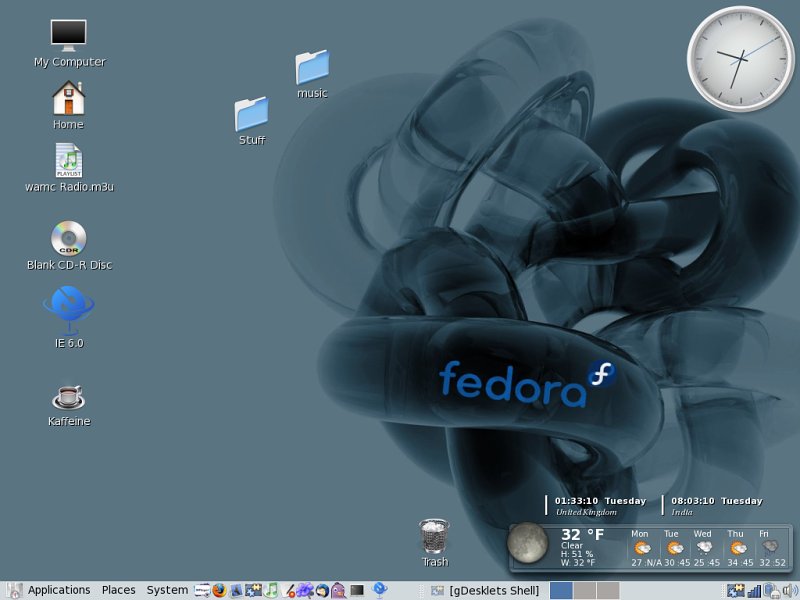Screen dimensions: 800x600
Task: Click the network signal strength tray icon
Action: click(754, 591)
